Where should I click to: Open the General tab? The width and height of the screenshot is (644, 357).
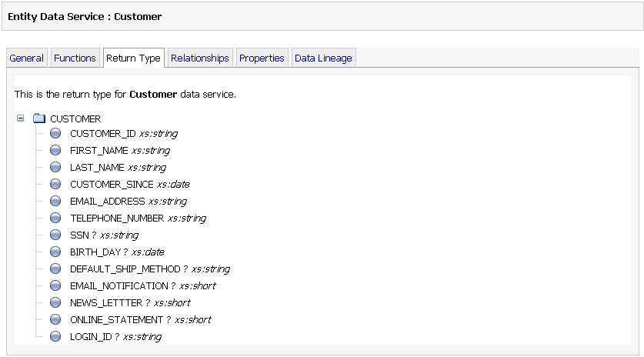pos(27,58)
